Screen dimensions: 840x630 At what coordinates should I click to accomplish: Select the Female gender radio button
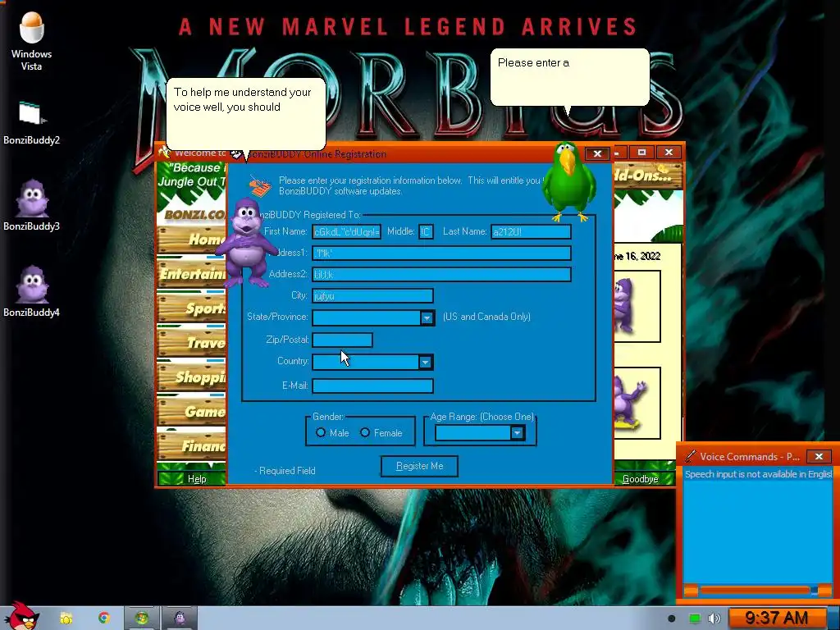pyautogui.click(x=365, y=432)
